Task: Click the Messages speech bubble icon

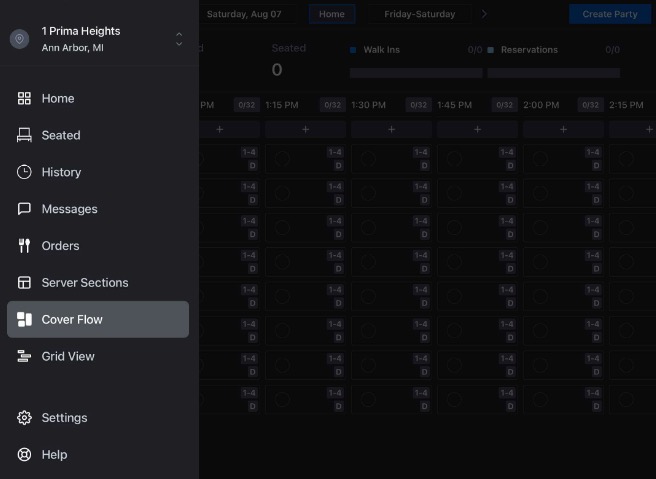Action: [x=24, y=208]
